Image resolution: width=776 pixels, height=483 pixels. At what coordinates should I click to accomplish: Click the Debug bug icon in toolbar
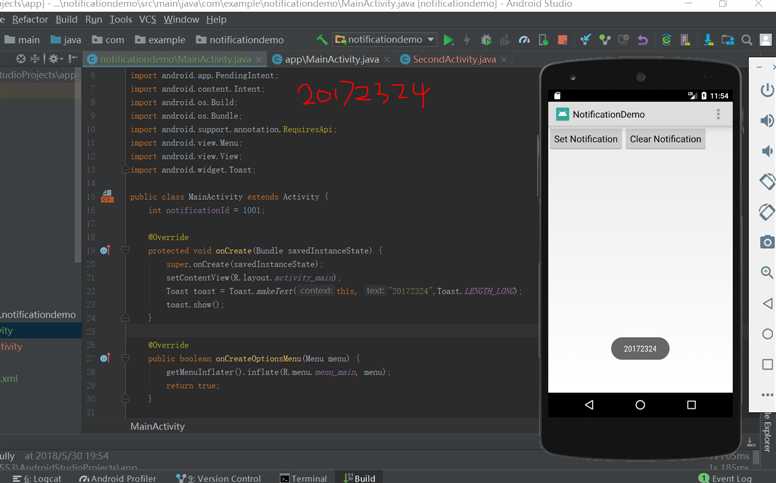486,40
